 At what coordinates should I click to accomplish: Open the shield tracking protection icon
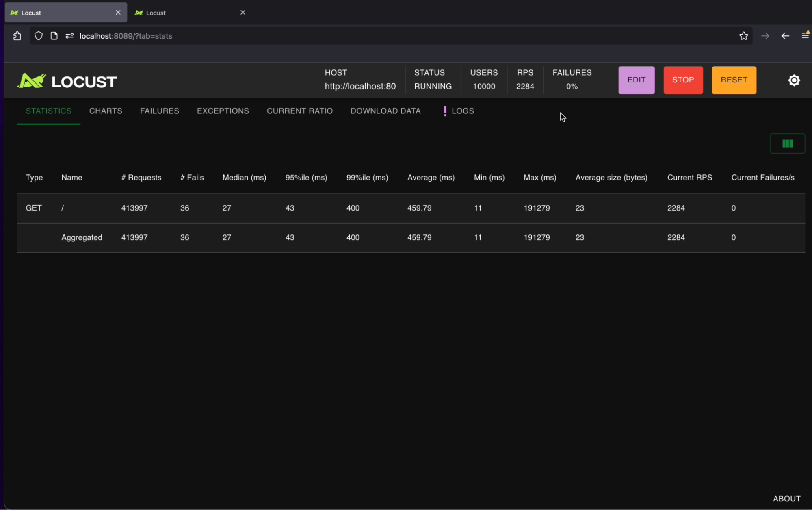click(x=39, y=36)
